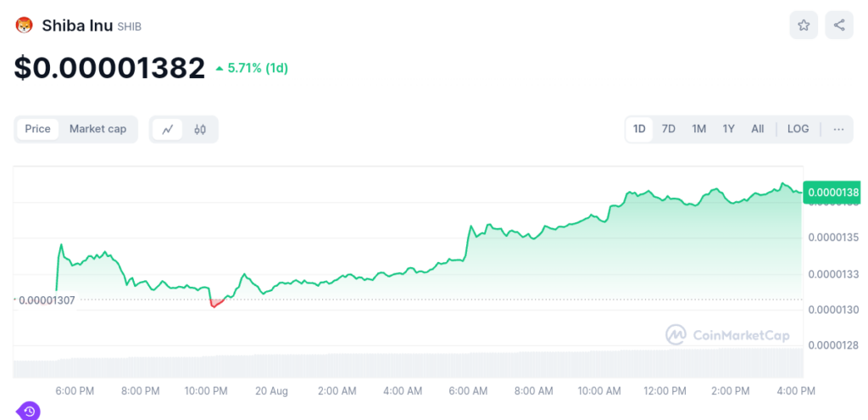Screen dimensions: 868x420
Task: Click the SHIB ticker symbol
Action: pyautogui.click(x=130, y=26)
